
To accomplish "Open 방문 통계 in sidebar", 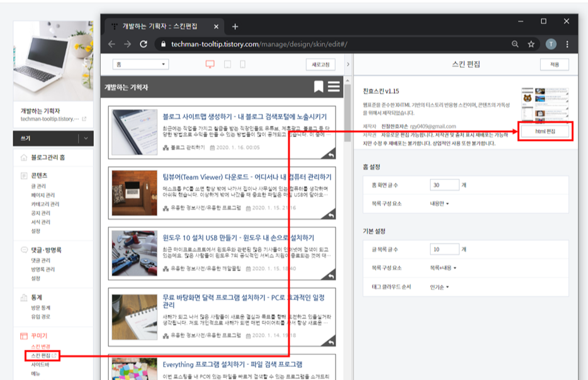I will [x=40, y=308].
